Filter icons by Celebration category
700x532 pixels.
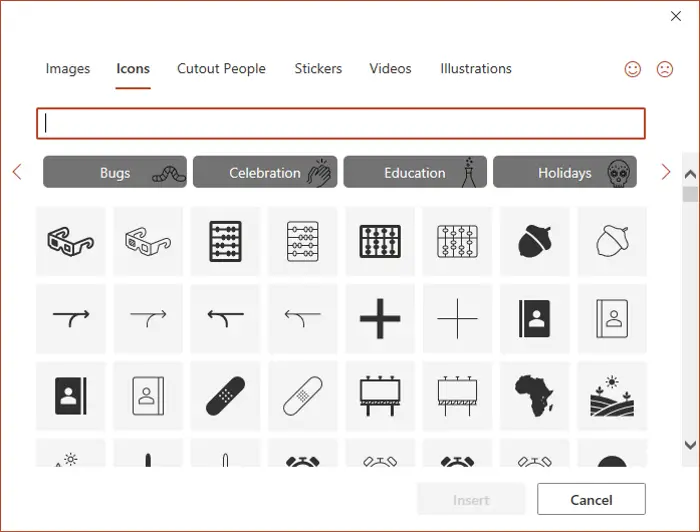[265, 172]
